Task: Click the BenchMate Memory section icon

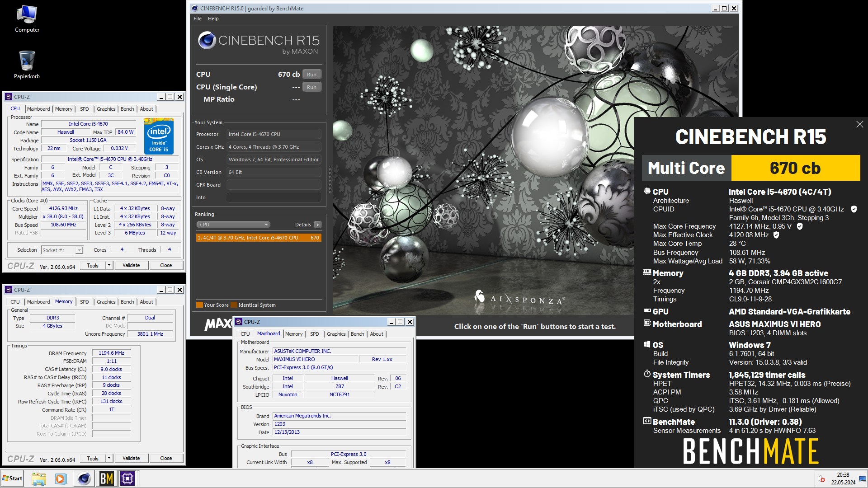Action: pyautogui.click(x=647, y=272)
